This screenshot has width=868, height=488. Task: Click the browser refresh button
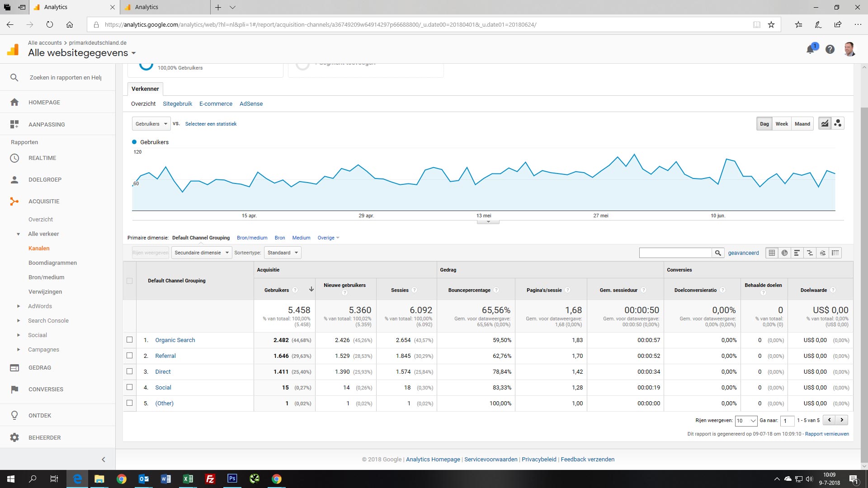click(50, 24)
